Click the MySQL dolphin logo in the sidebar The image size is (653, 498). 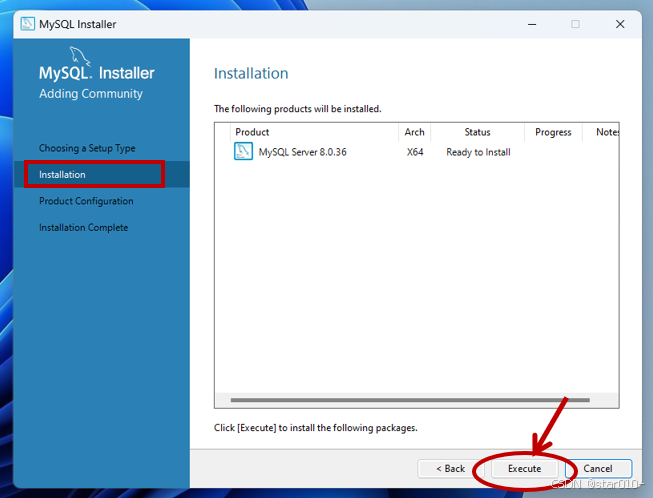point(79,56)
